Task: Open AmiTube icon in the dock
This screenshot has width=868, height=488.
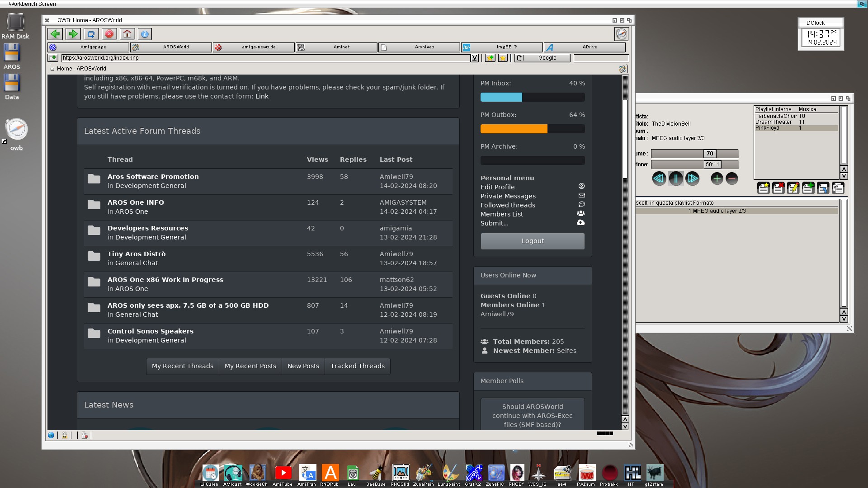Action: 283,473
